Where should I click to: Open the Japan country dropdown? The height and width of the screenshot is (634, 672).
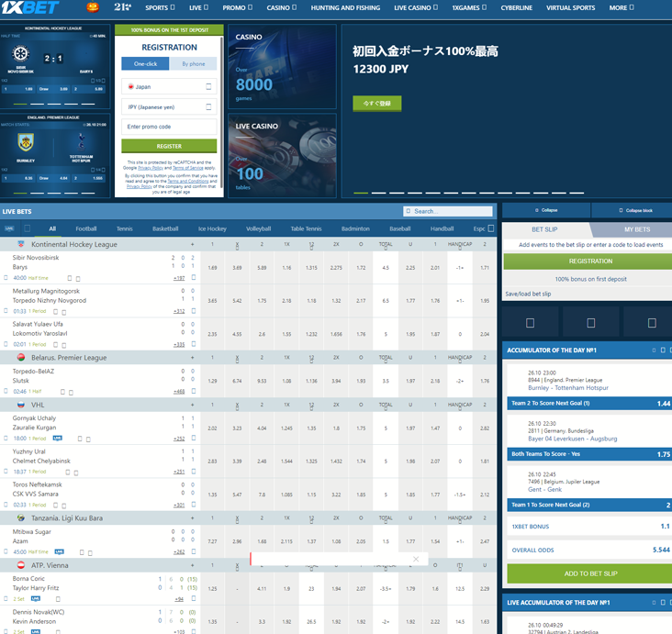[169, 86]
